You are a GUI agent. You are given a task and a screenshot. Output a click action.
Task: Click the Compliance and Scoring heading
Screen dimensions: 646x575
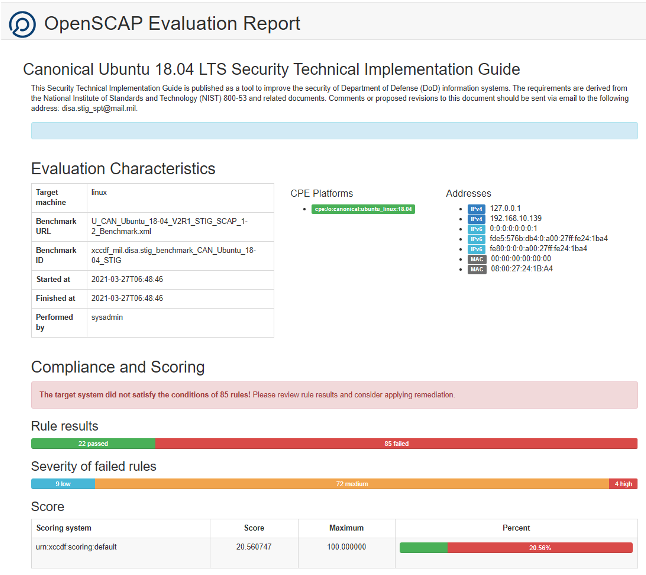pos(118,367)
